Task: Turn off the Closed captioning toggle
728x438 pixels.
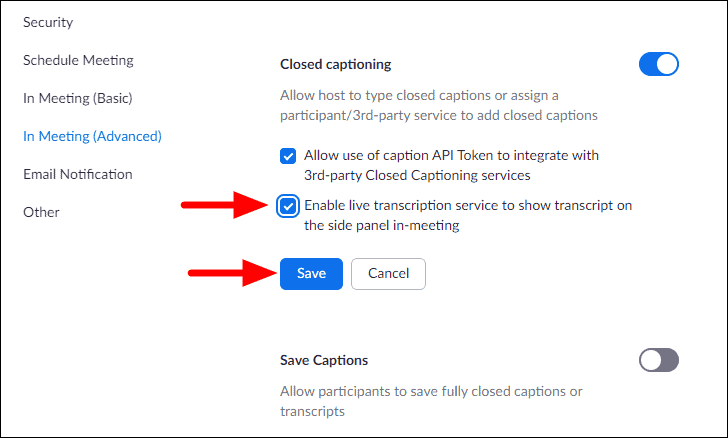Action: click(658, 65)
